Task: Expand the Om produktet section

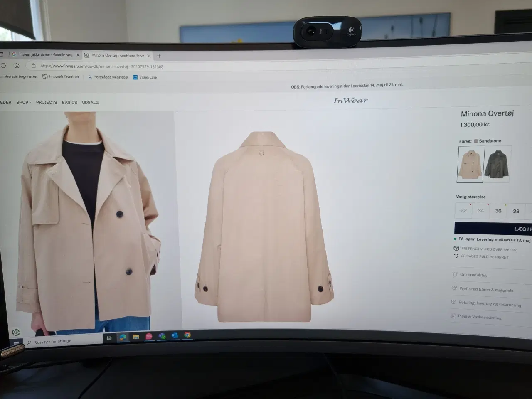Action: [x=473, y=275]
